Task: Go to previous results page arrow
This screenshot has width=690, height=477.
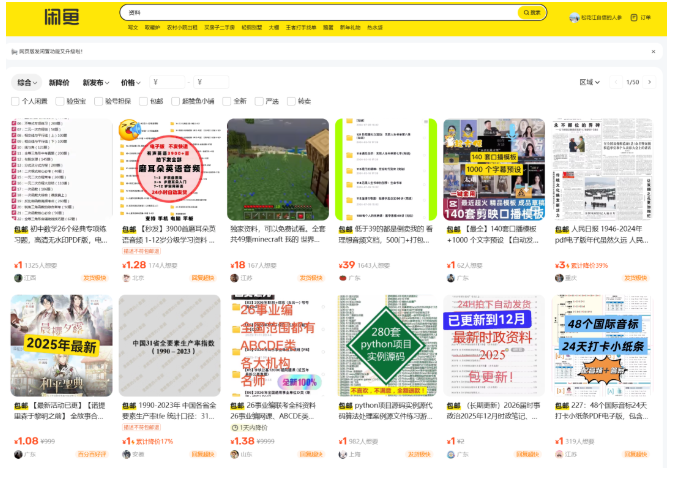Action: 616,82
